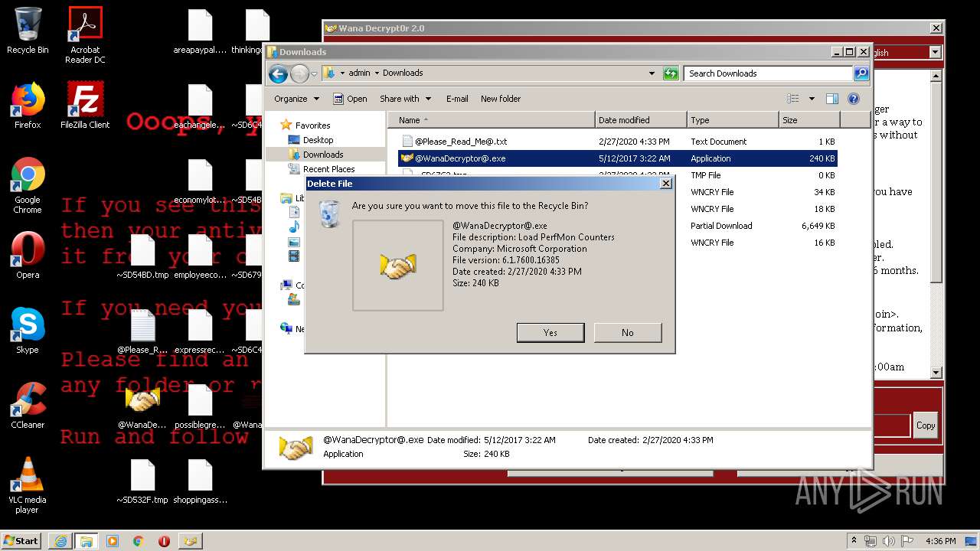Select the ~SD54BD.tmp file on the desktop
The width and height of the screenshot is (980, 551).
click(x=142, y=256)
